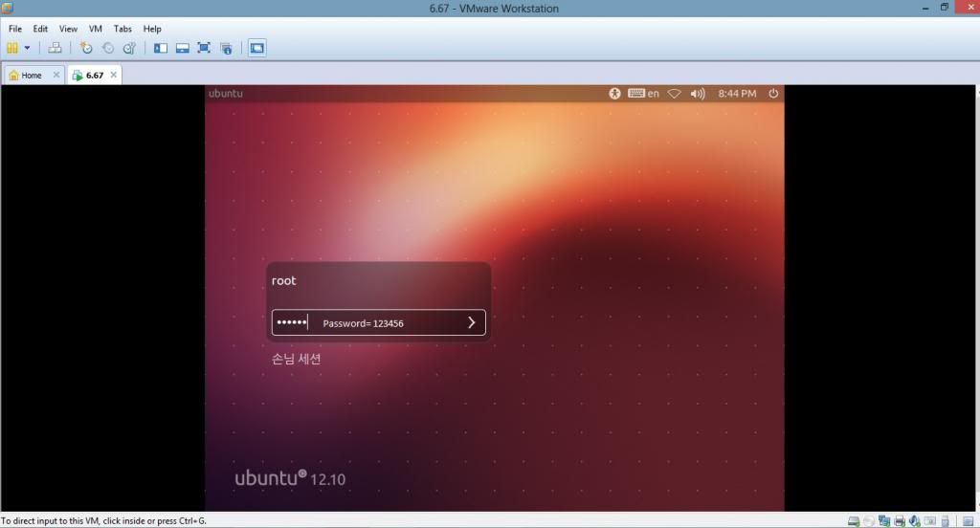The height and width of the screenshot is (528, 980).
Task: Click the USB device status icon
Action: 945,521
